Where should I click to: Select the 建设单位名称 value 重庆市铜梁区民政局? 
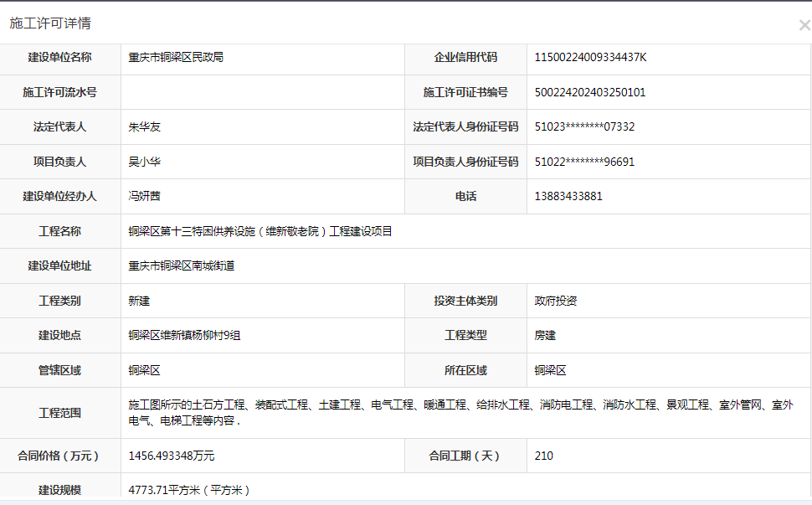(x=176, y=58)
